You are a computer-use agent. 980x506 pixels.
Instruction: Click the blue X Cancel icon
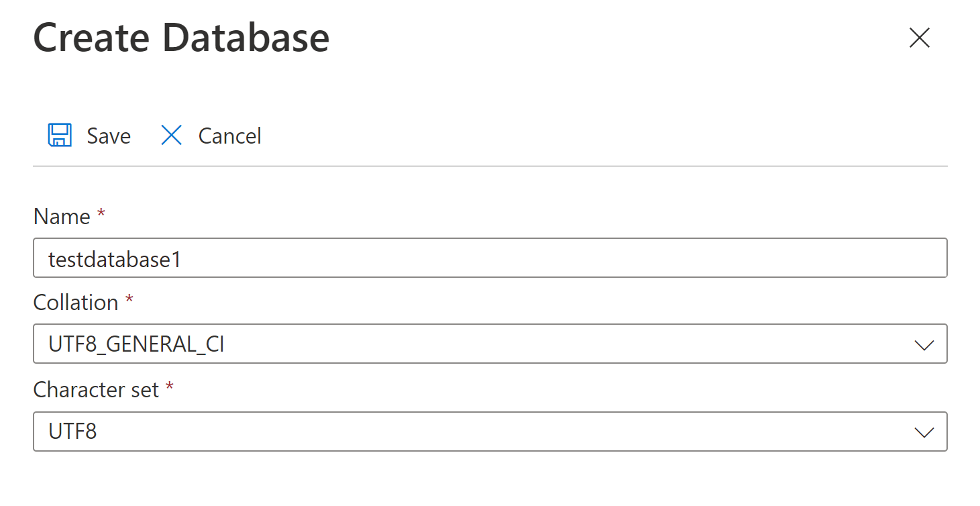pyautogui.click(x=172, y=135)
